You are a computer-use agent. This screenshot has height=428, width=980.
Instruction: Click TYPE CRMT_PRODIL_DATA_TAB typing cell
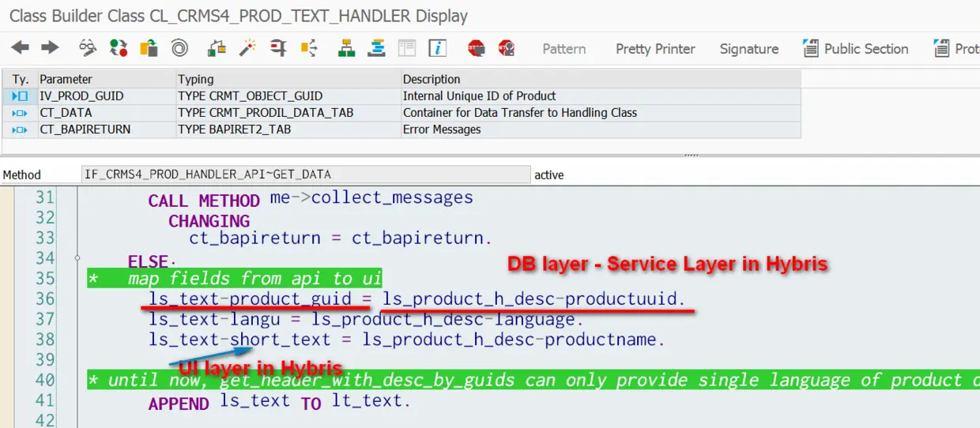[288, 113]
